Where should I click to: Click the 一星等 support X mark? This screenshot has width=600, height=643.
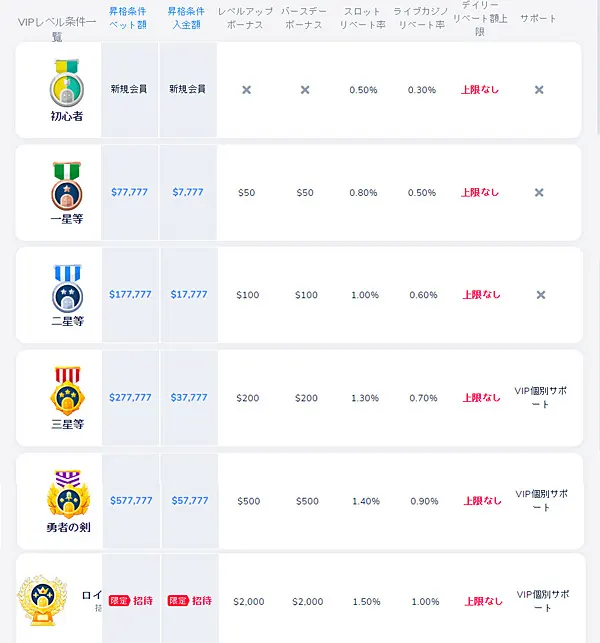(539, 192)
